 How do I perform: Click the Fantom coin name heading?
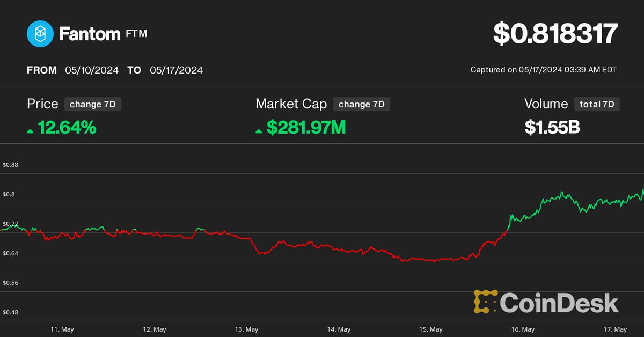click(90, 34)
